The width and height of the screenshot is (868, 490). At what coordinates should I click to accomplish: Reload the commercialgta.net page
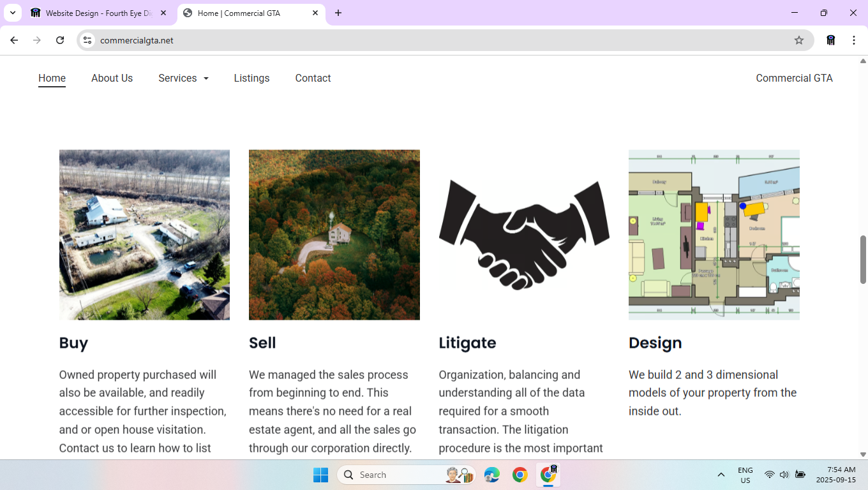(60, 40)
